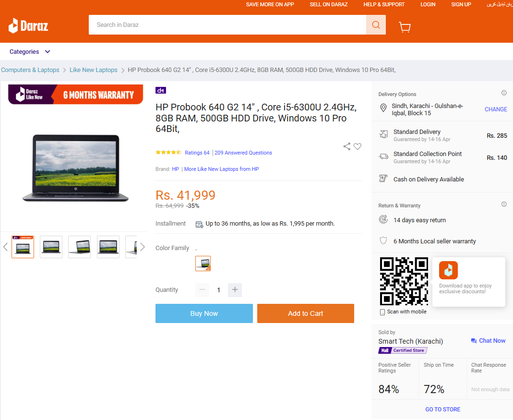This screenshot has width=513, height=420.
Task: Open More Like New Laptops from HP
Action: click(x=222, y=169)
